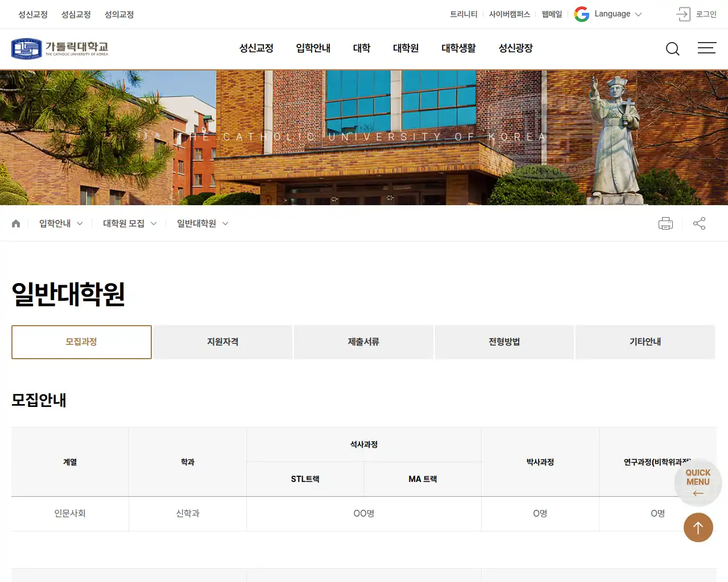This screenshot has width=728, height=582.
Task: Open the 성신교정 main menu item
Action: (257, 48)
